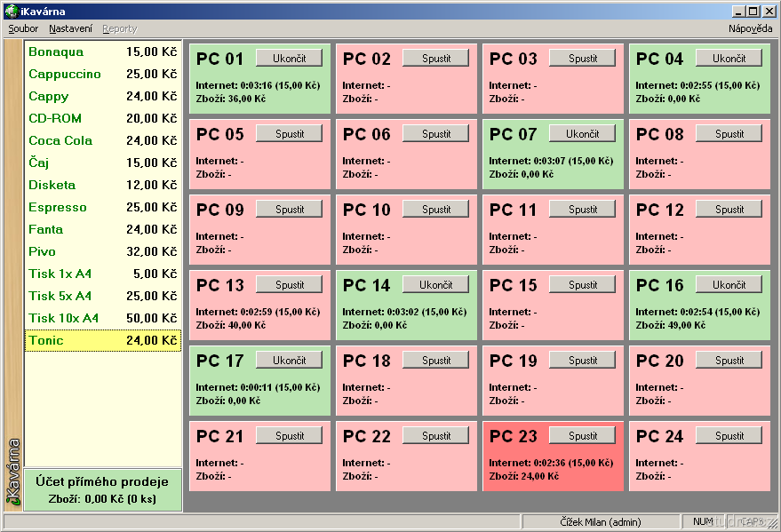Choose Disketa in the goods list
This screenshot has height=532, width=781.
(102, 185)
